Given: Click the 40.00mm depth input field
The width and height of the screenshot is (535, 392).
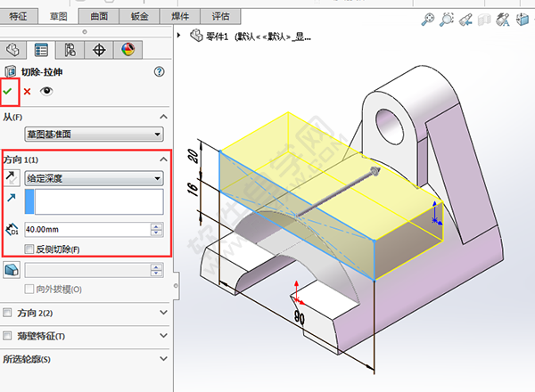Looking at the screenshot, I should (87, 229).
